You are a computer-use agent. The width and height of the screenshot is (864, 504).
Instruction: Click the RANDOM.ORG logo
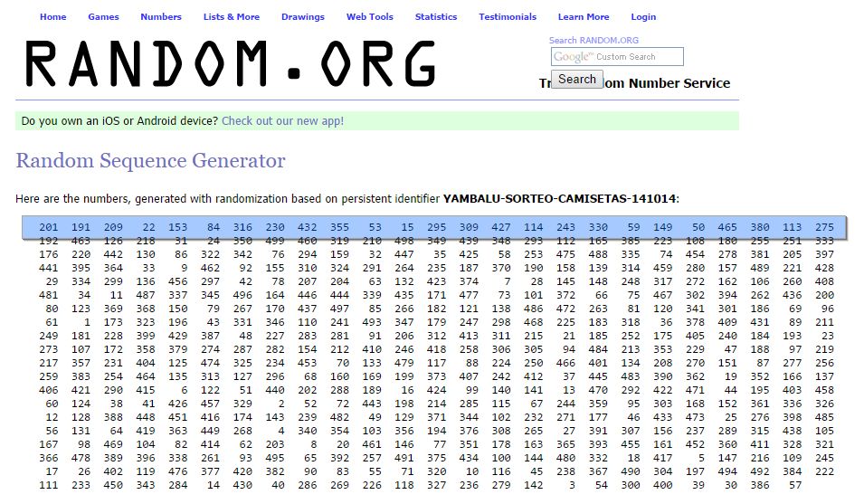[x=231, y=64]
